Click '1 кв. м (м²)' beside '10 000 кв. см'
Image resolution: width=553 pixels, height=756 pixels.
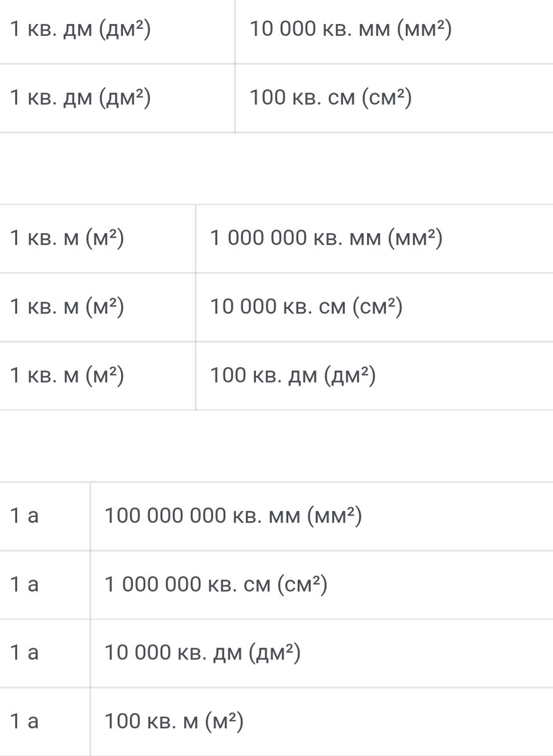click(67, 307)
